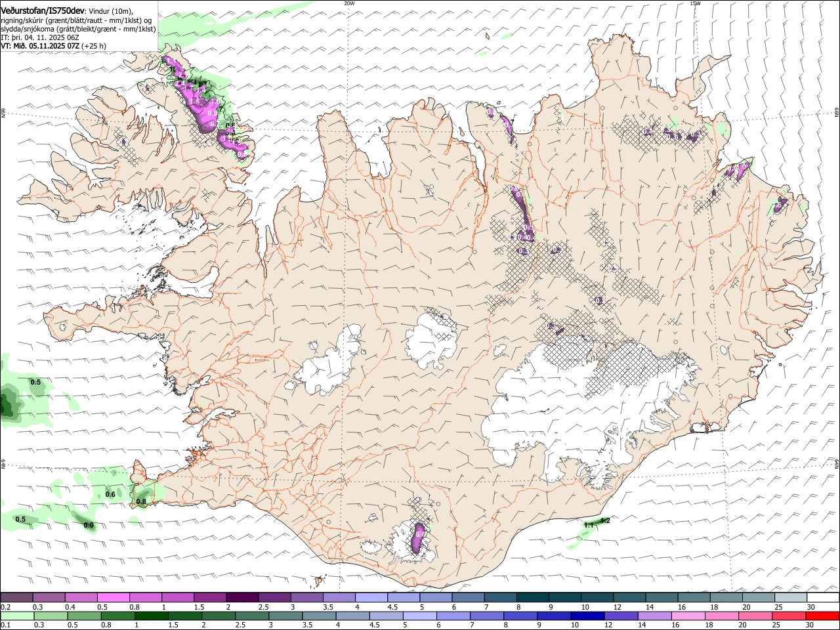840x630 pixels.
Task: Pick the light pink 16–18 swatch, lower bar
Action: (x=688, y=616)
